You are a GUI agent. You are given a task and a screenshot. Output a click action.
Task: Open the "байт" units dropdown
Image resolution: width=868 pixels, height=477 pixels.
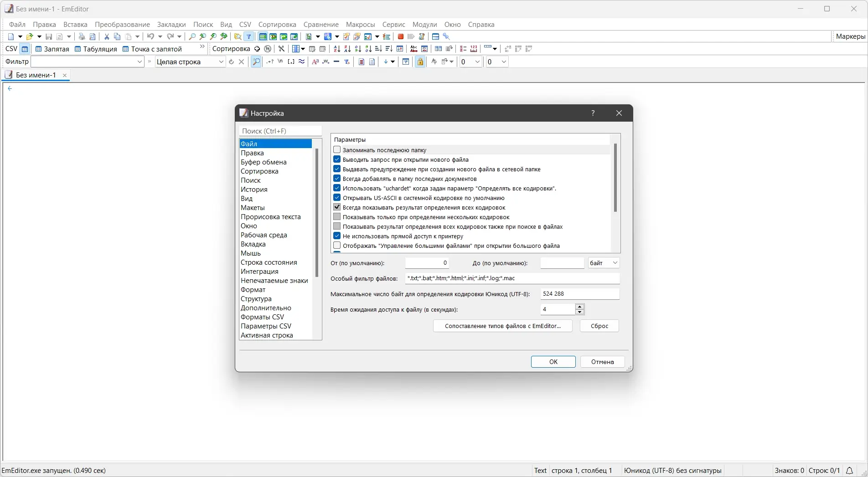pos(603,263)
